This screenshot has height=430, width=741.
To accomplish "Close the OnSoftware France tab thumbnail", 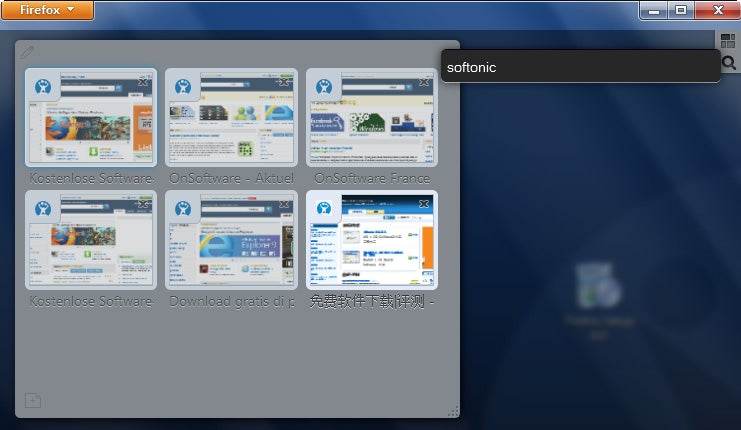I will pos(425,82).
